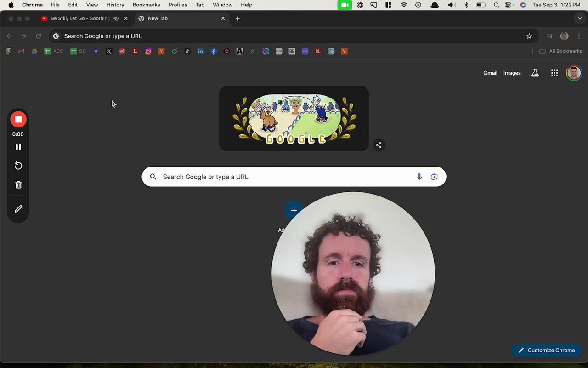588x368 pixels.
Task: Open the Bookmarks menu
Action: tap(146, 5)
